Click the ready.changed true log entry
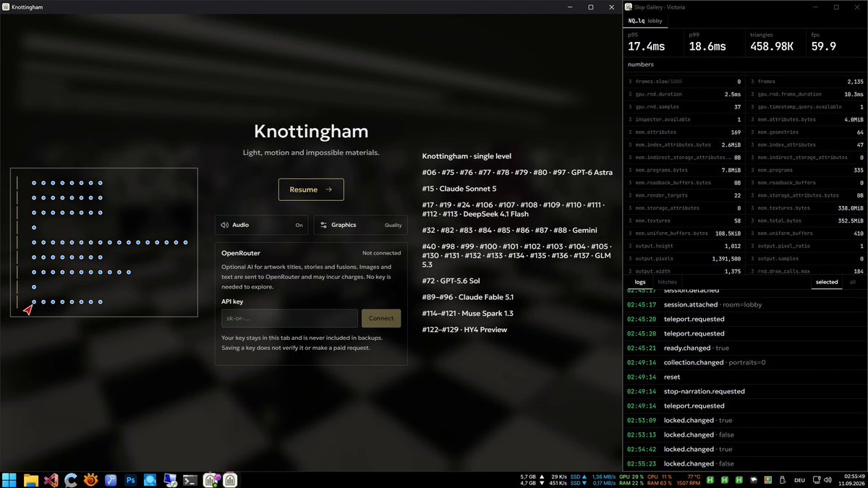This screenshot has height=488, width=868. click(745, 348)
